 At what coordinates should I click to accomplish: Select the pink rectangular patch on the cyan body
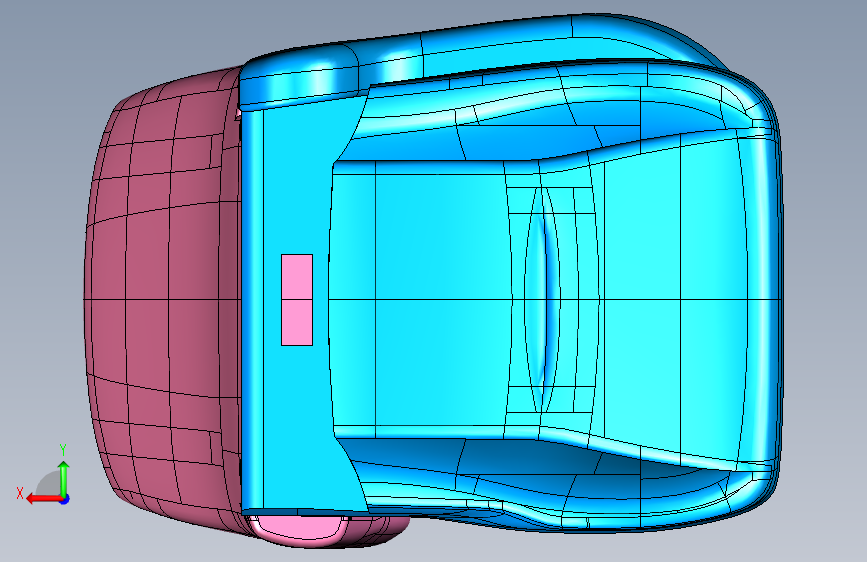[297, 300]
